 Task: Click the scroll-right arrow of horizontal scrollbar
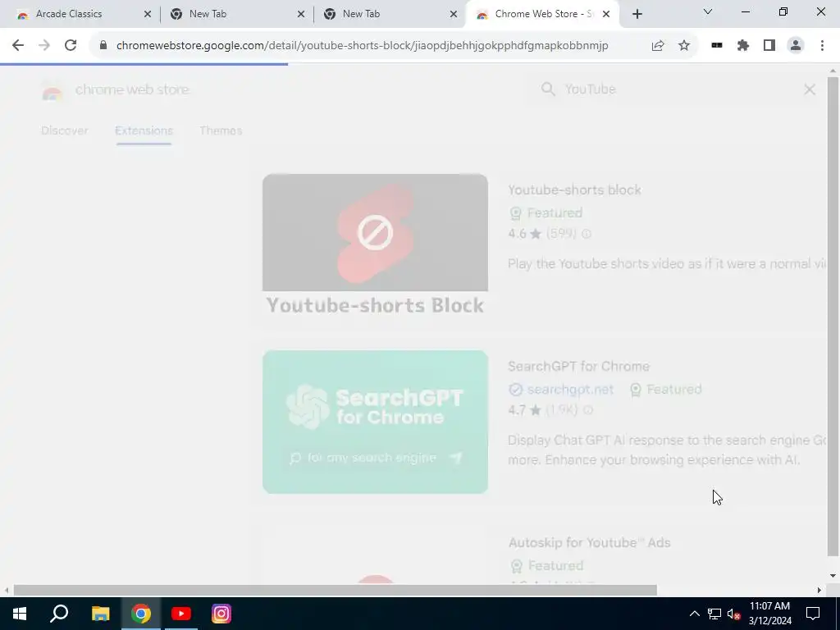coord(819,591)
